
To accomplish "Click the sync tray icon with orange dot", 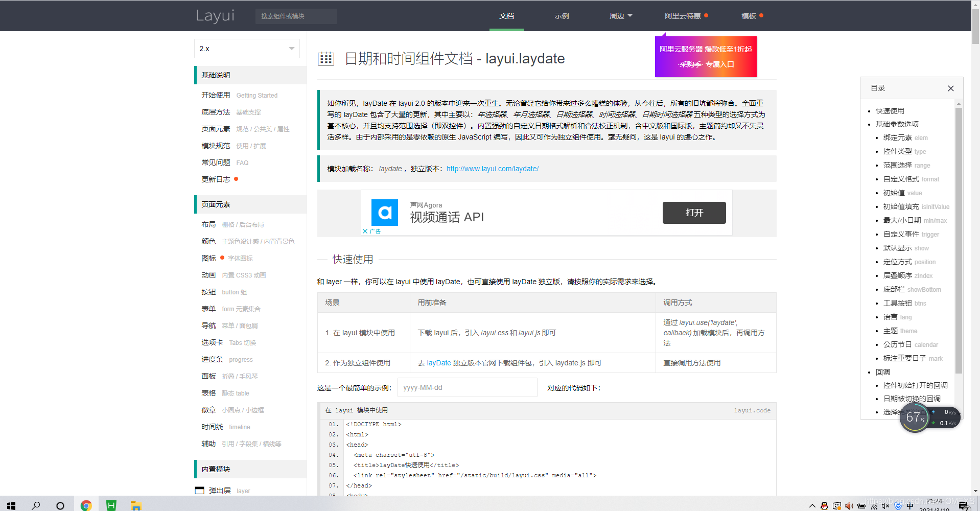I will (x=836, y=506).
